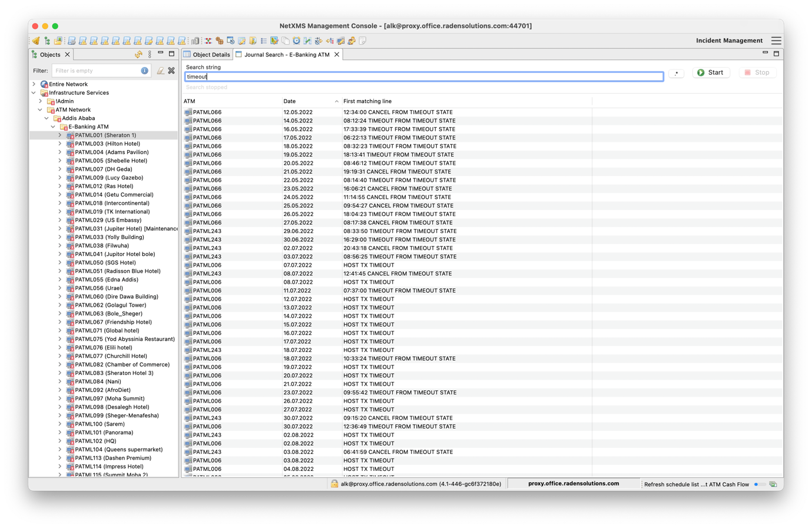Click the Search string input field
The height and width of the screenshot is (528, 812).
[424, 77]
